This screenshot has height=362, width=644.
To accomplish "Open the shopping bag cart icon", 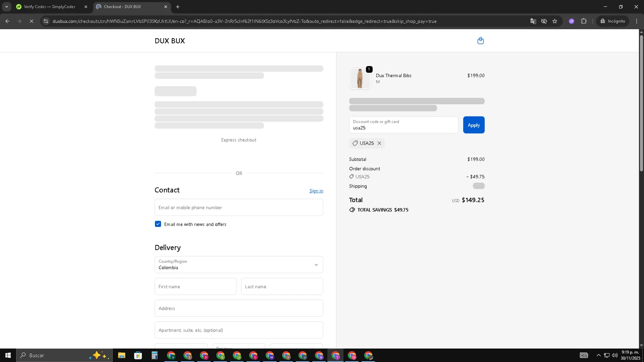I will (480, 41).
